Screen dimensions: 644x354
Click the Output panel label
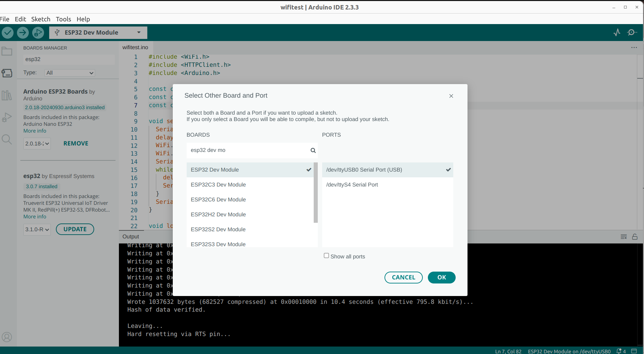click(131, 237)
